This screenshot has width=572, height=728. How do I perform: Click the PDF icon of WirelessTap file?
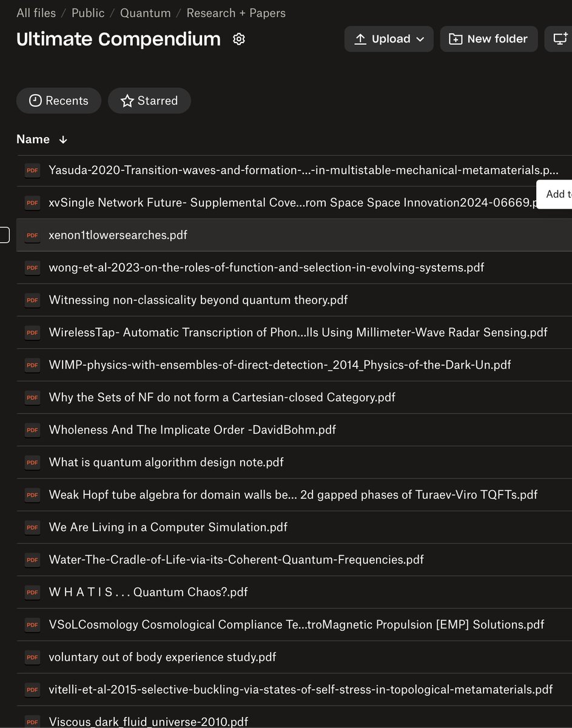(x=32, y=332)
